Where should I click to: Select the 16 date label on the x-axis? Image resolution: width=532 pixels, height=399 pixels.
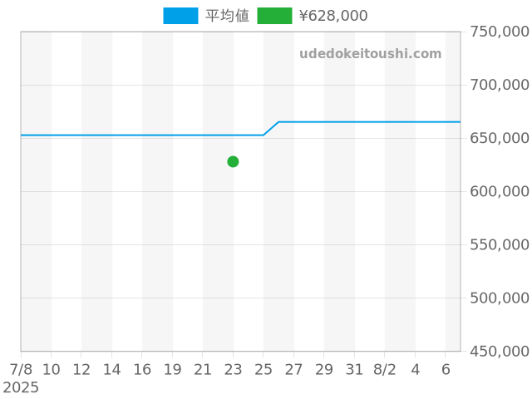click(x=142, y=368)
